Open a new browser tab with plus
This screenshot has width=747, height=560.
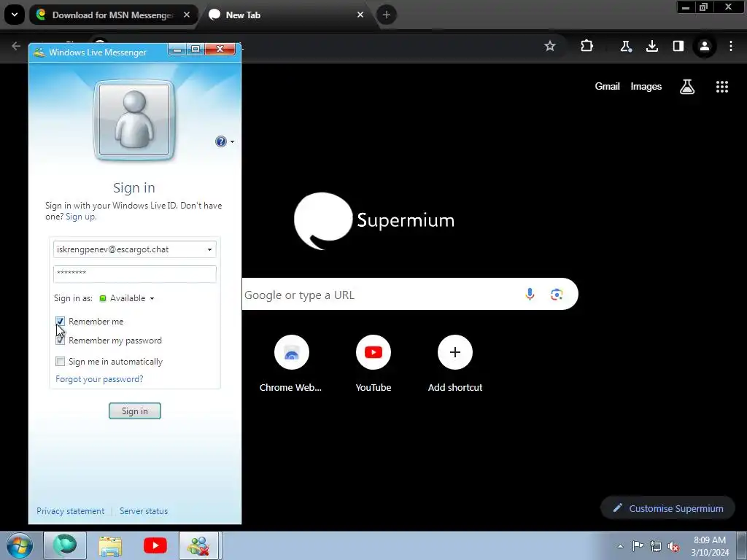387,15
